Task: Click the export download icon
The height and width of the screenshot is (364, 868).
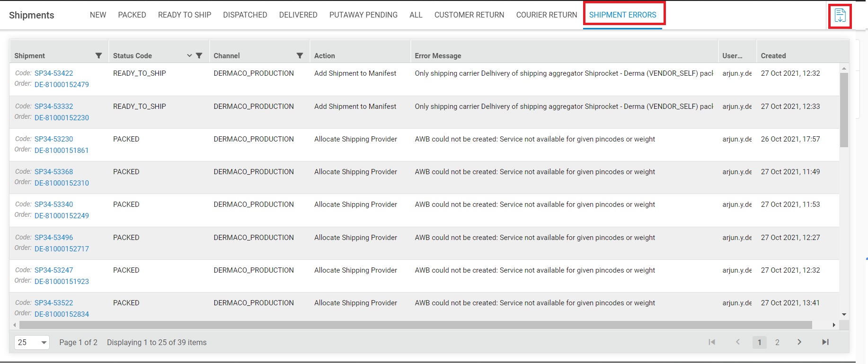Action: pyautogui.click(x=840, y=16)
